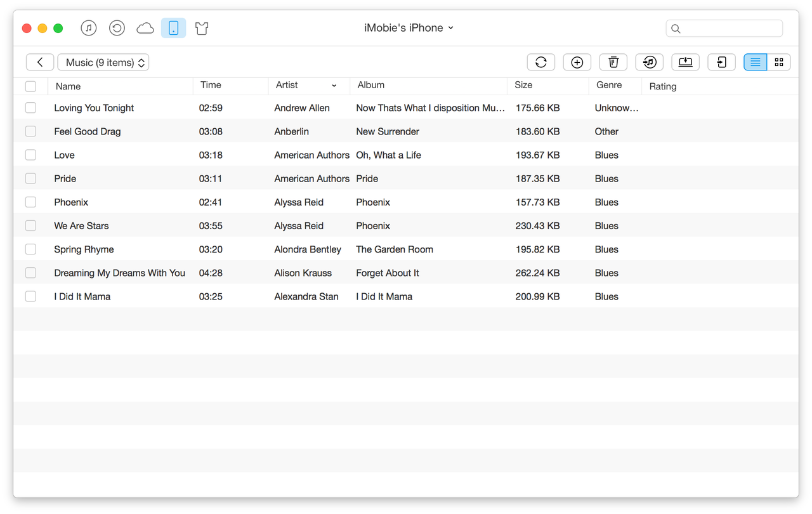Click the size 262.24 KB

[x=538, y=273]
